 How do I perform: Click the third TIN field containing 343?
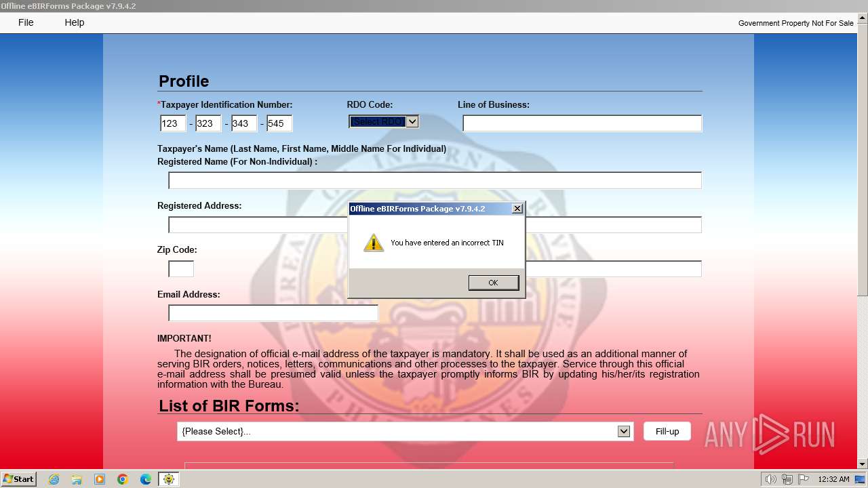(x=244, y=123)
